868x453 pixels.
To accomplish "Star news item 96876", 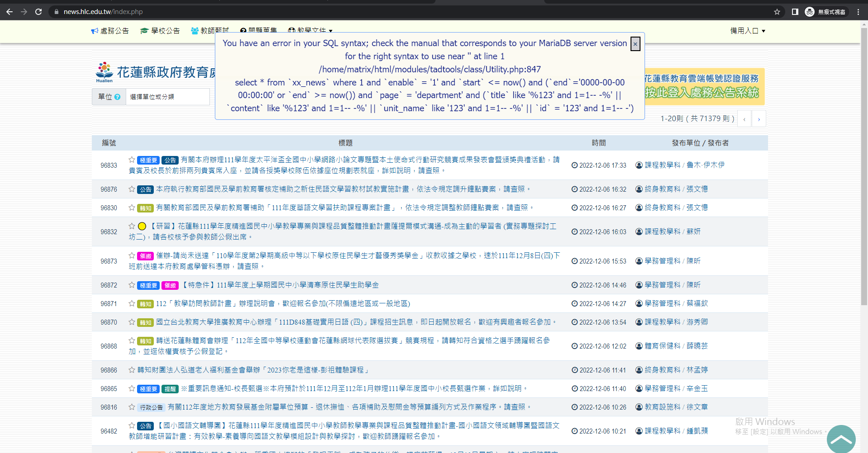I will (x=132, y=189).
